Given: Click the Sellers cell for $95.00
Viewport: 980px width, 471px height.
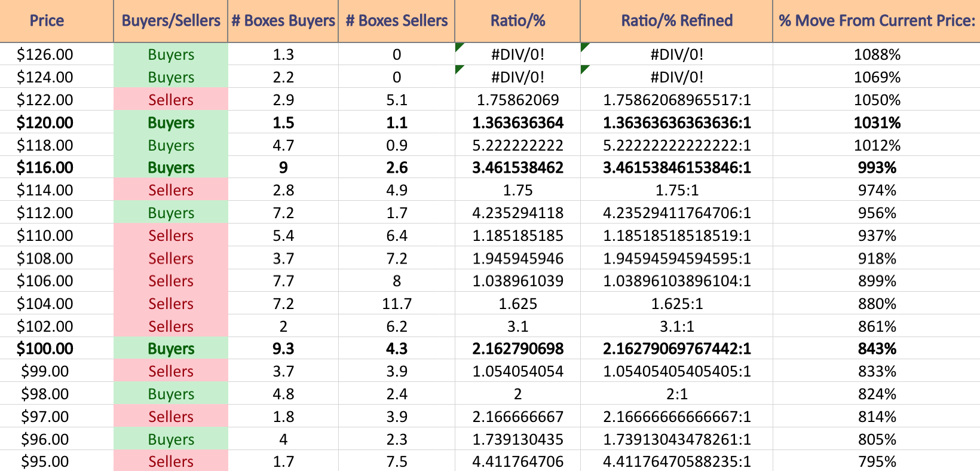Looking at the screenshot, I should pyautogui.click(x=171, y=461).
